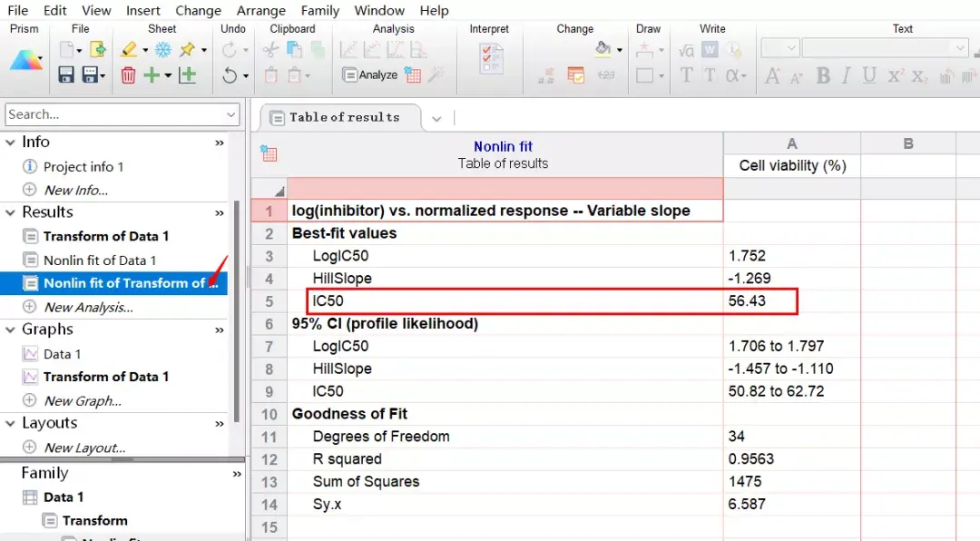Click the Analyze button
Screen dimensions: 980x541
pos(370,75)
